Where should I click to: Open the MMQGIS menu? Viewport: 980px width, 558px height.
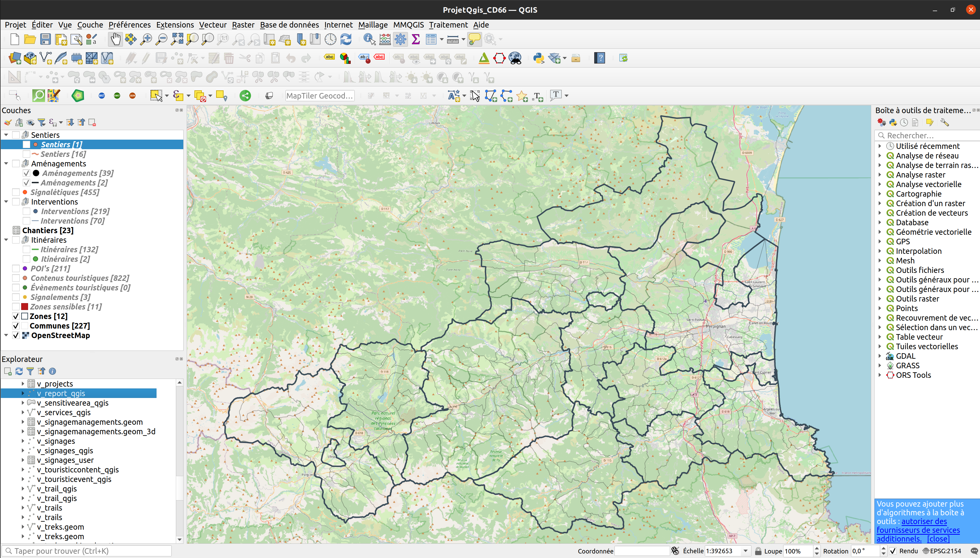(408, 25)
